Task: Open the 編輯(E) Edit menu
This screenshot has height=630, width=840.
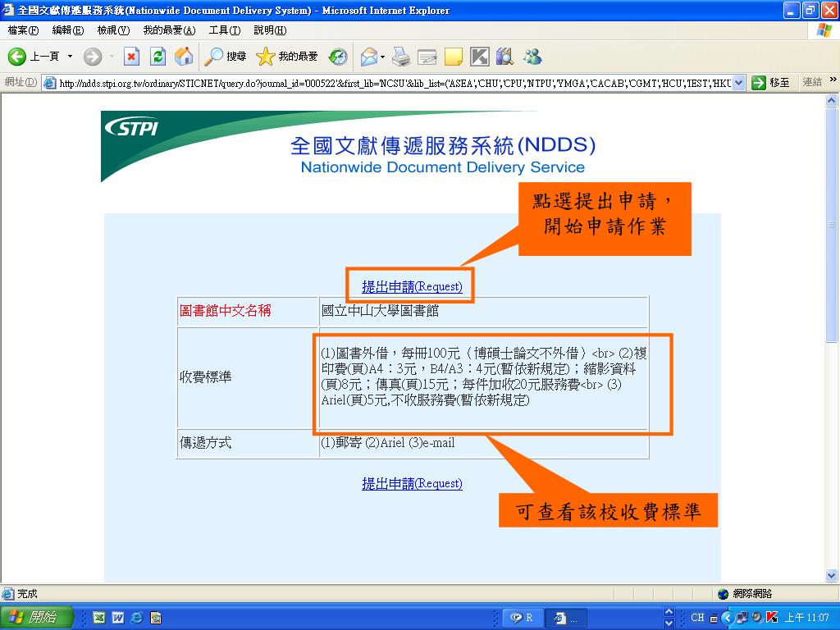Action: coord(68,30)
